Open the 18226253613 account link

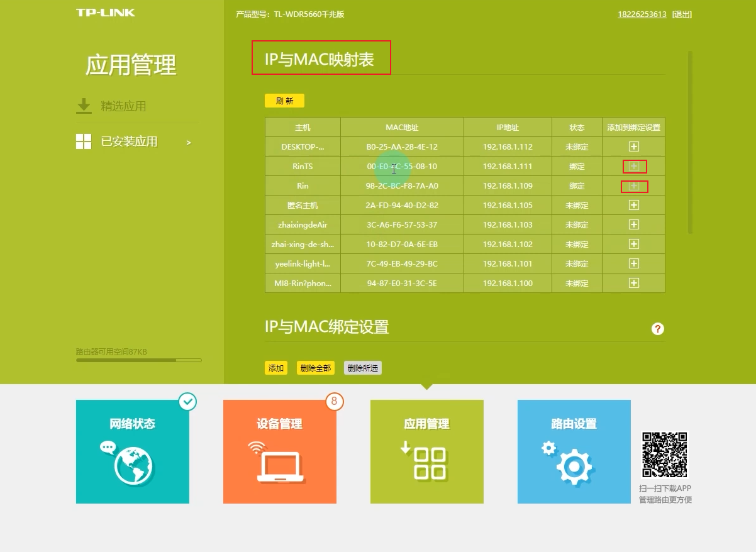click(642, 14)
